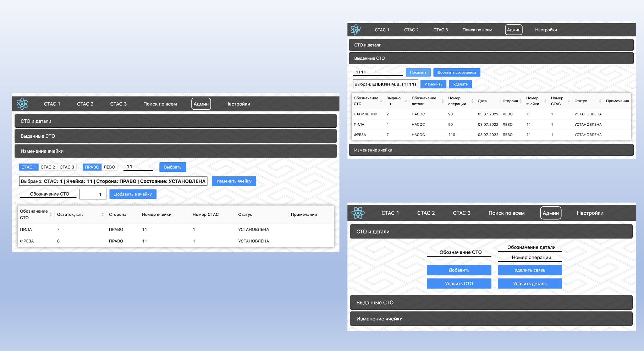Click the Выбрать button
This screenshot has height=351, width=644.
pyautogui.click(x=173, y=167)
